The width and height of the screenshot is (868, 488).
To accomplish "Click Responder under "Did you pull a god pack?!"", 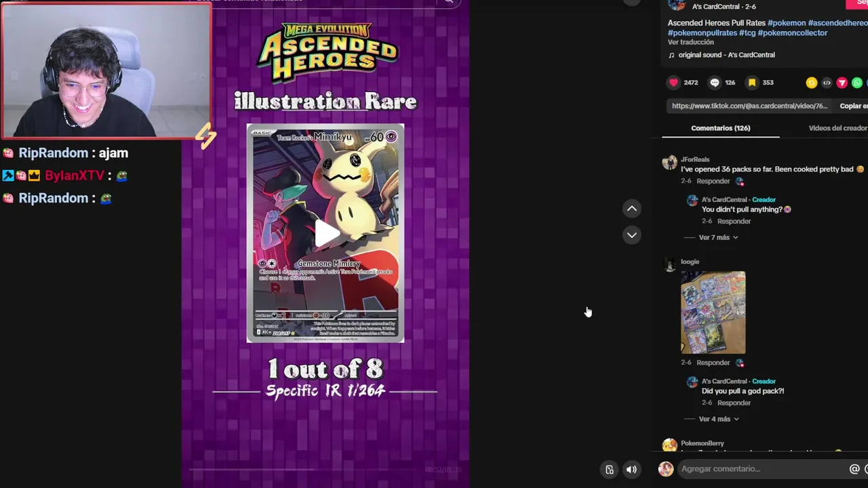I will (x=734, y=403).
